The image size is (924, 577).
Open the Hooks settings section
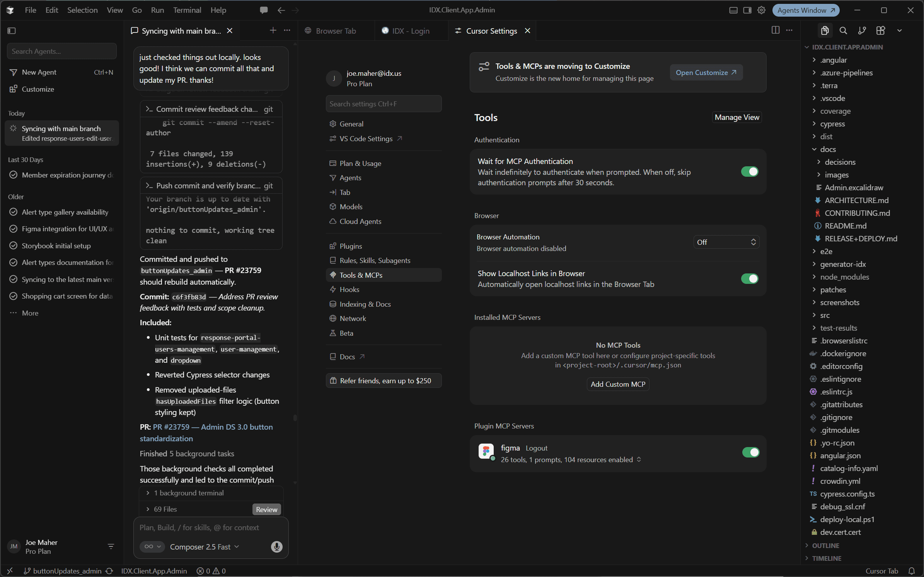(384, 289)
